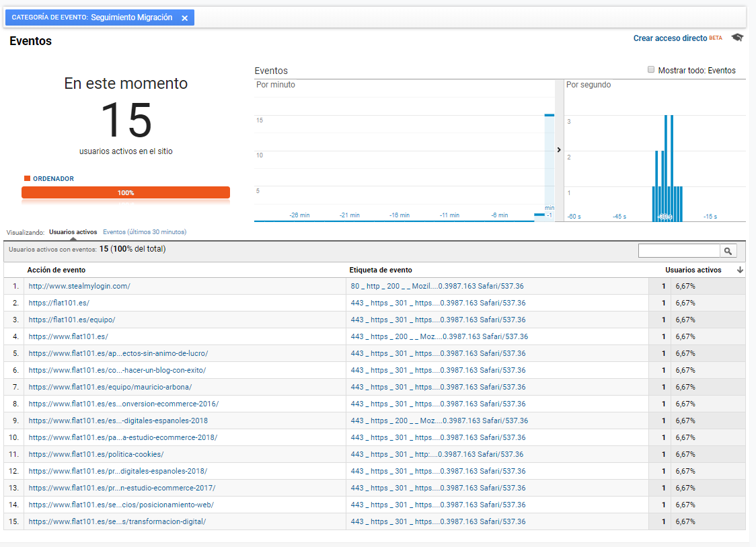Screen dimensions: 756x547
Task: Click the Usuarios activos sort arrow
Action: (740, 270)
